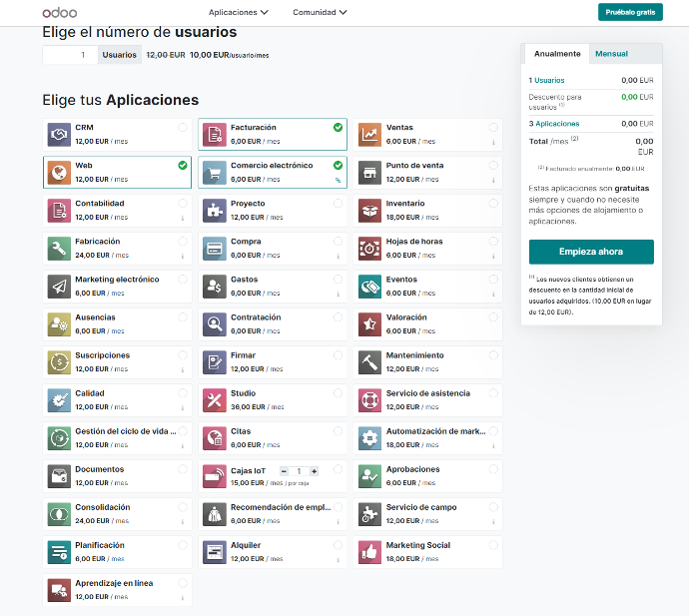Select the Inventario radio circle

tap(493, 204)
